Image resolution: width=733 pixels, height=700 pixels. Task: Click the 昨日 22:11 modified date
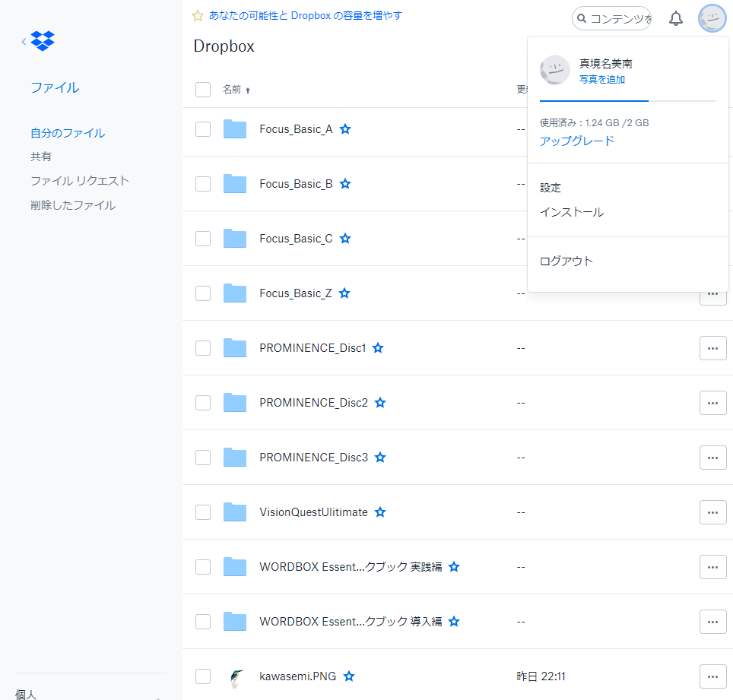541,676
